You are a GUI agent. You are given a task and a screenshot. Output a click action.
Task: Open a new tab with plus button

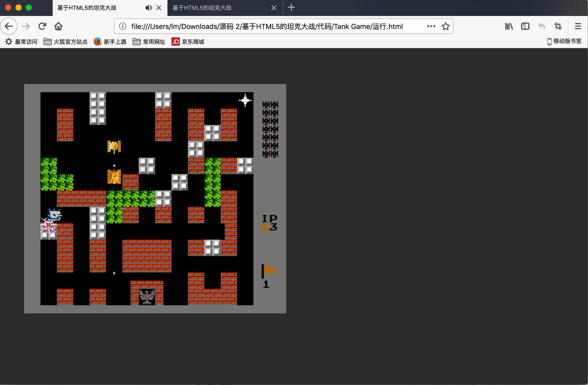pos(291,7)
